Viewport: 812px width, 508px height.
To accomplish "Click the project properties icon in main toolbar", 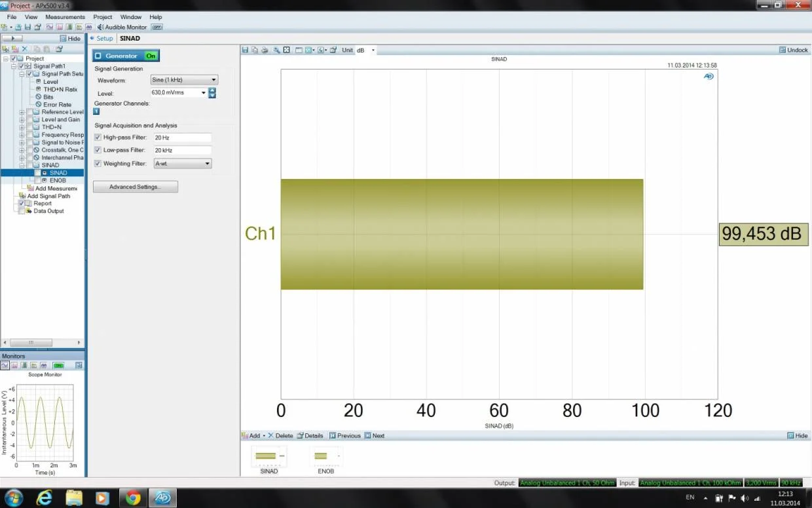I will point(37,27).
